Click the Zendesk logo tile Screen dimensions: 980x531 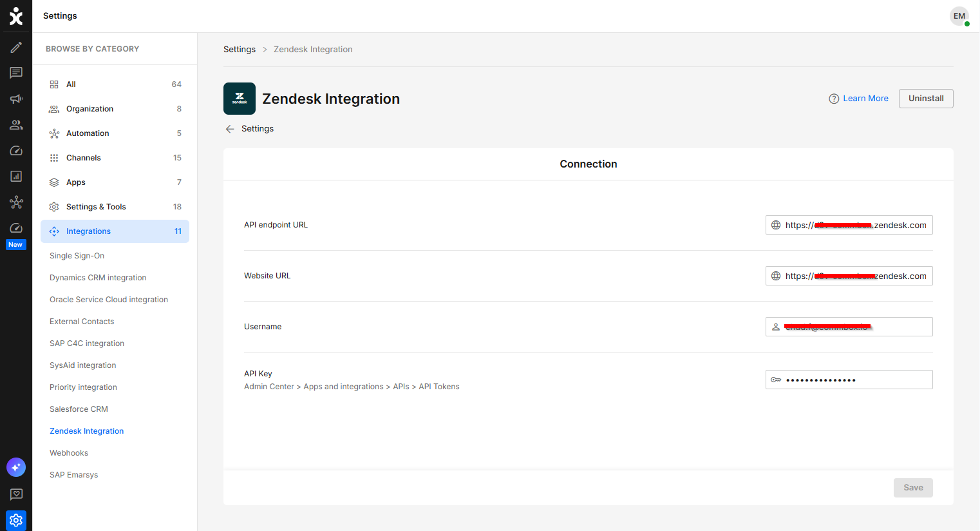(240, 99)
